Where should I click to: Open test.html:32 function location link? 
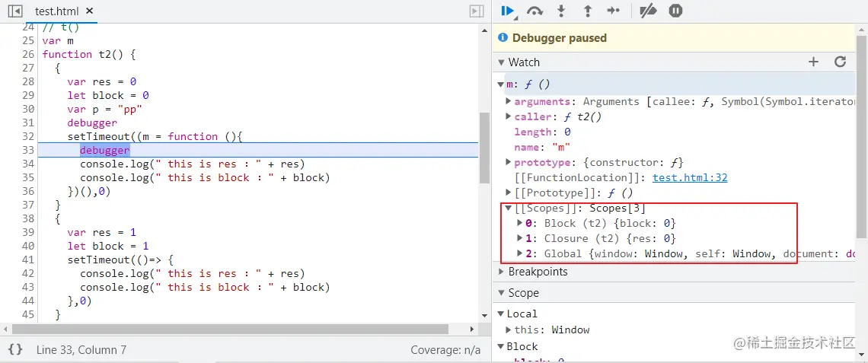tap(690, 177)
